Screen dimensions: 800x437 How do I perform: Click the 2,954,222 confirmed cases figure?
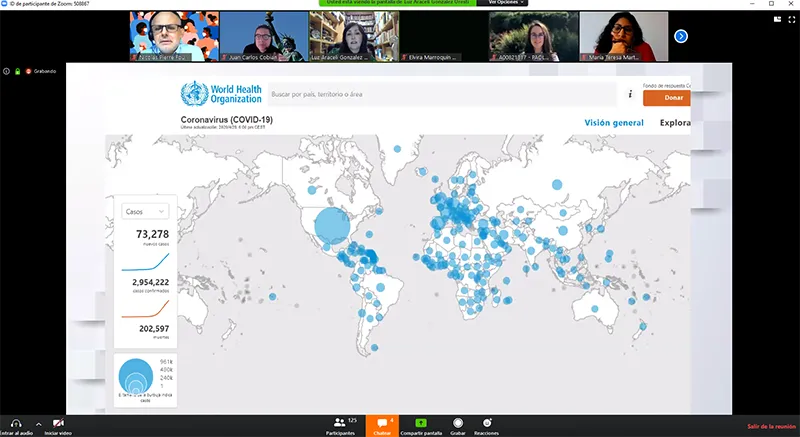151,282
